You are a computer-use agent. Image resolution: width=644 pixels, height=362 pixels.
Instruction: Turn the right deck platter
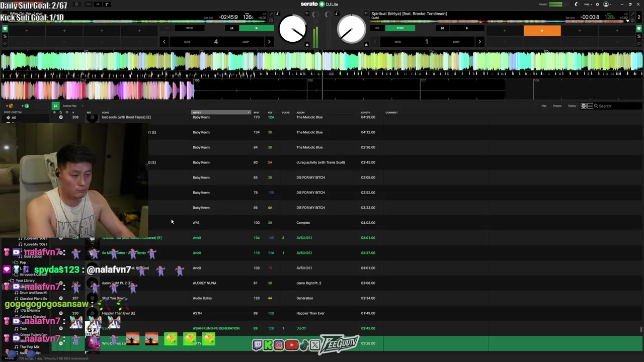click(351, 29)
